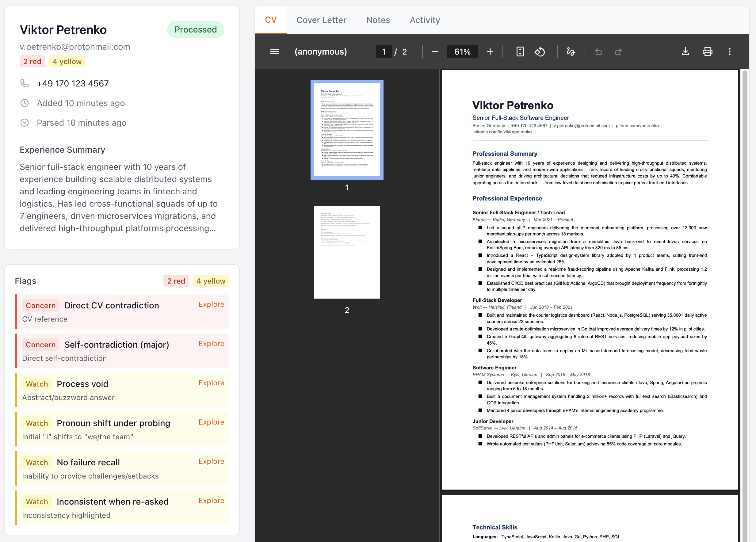Click the fit to page icon
This screenshot has width=756, height=542.
pos(520,52)
